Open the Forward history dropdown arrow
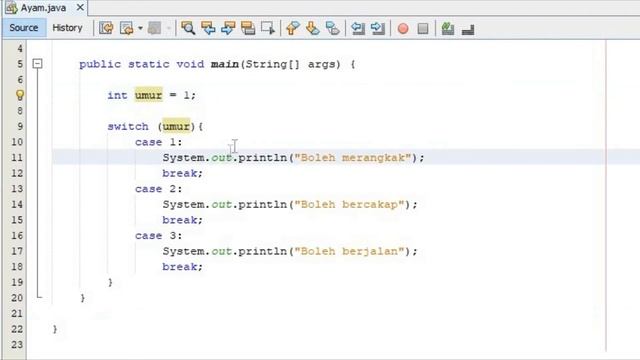 point(168,28)
